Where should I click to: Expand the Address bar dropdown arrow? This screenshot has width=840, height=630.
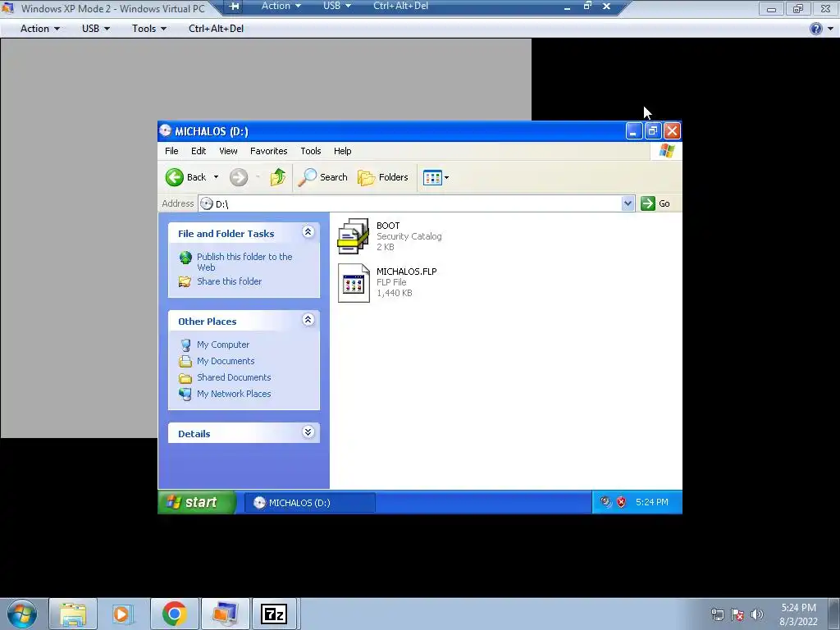click(628, 203)
